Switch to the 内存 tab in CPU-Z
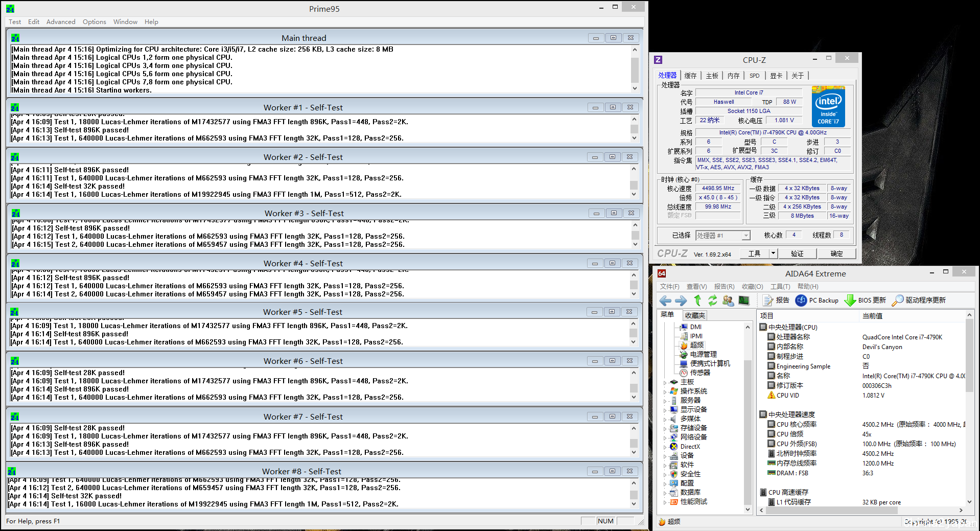The image size is (980, 531). (733, 76)
